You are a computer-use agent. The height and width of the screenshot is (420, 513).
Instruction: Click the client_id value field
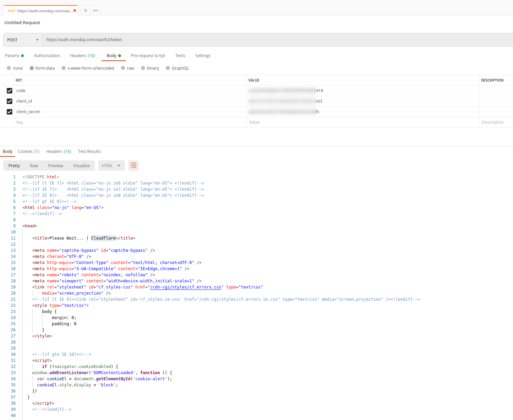363,101
